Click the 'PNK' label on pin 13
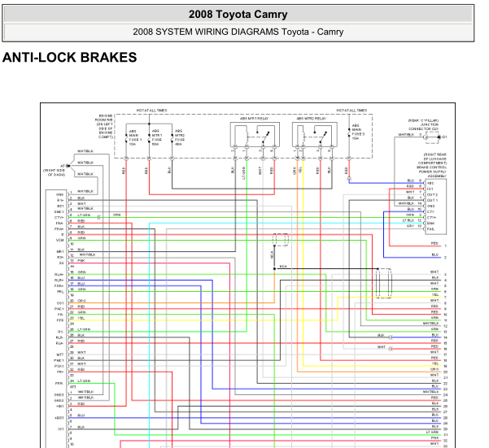The height and width of the screenshot is (448, 489). pyautogui.click(x=81, y=261)
